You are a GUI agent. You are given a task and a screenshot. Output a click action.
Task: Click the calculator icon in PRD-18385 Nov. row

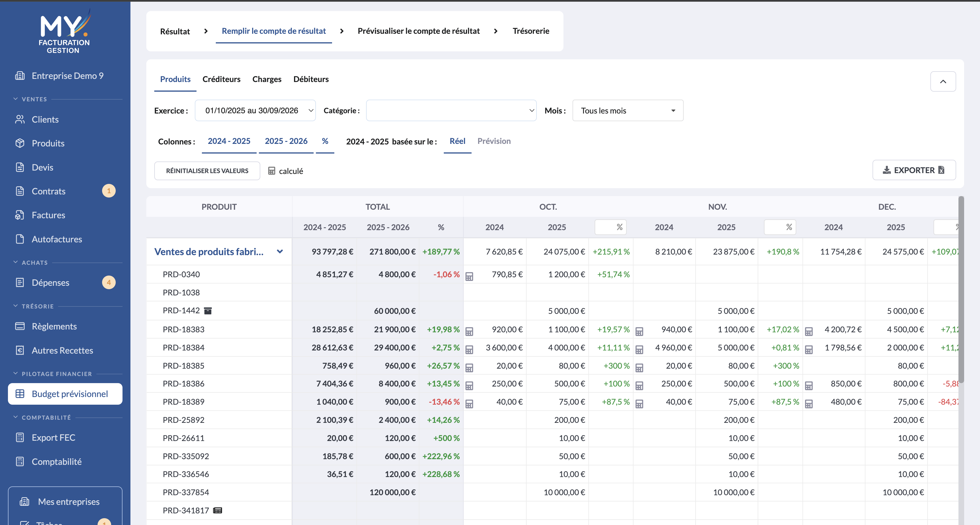pyautogui.click(x=639, y=368)
